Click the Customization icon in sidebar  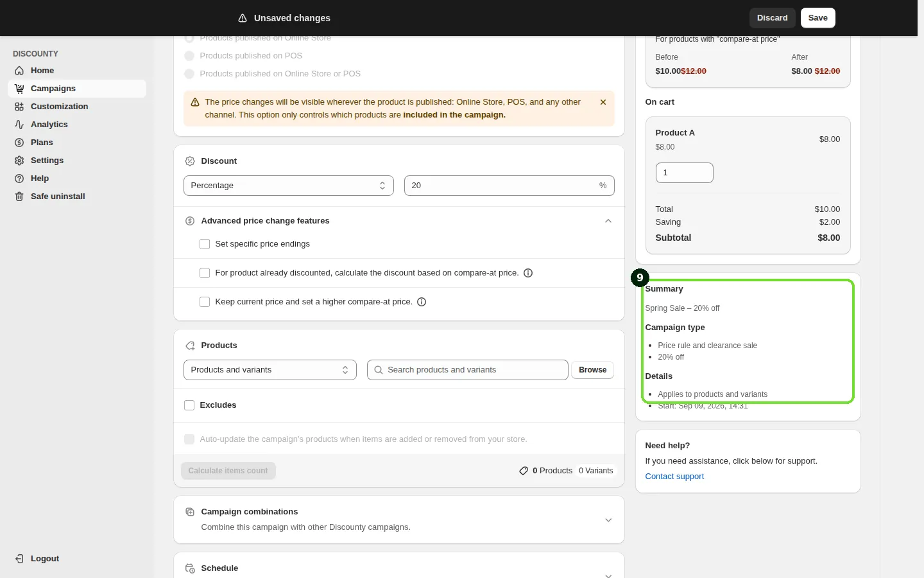point(19,107)
